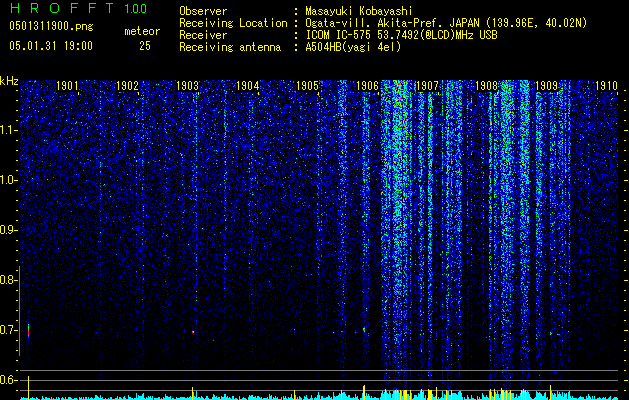Click the 1906 time marker

[x=367, y=86]
